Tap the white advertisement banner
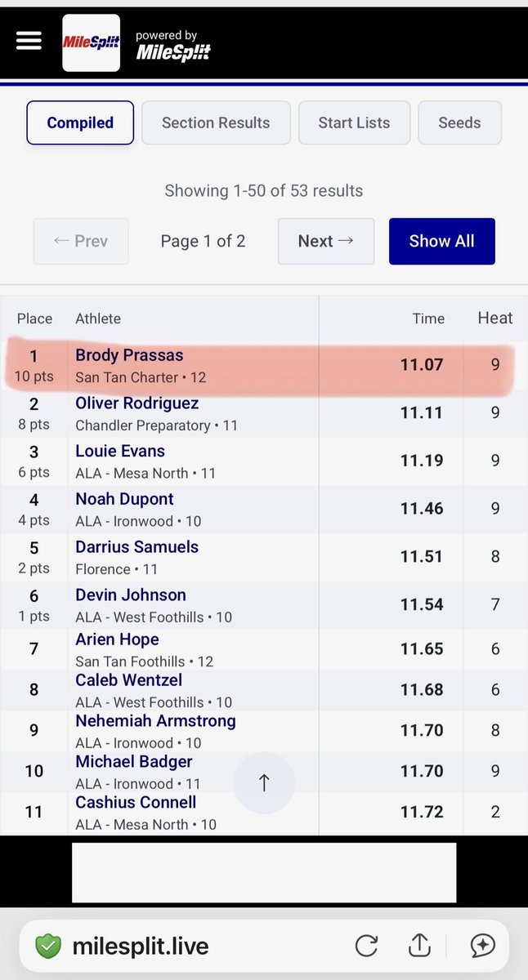This screenshot has height=980, width=528. click(x=264, y=873)
